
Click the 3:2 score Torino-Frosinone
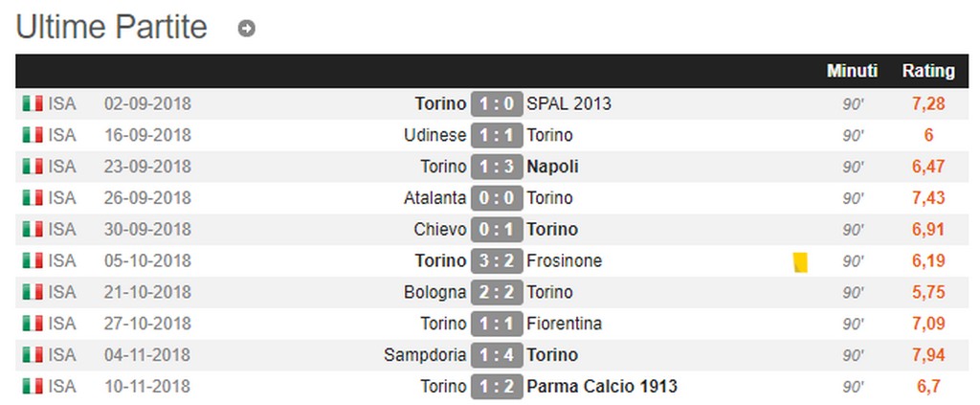(496, 261)
